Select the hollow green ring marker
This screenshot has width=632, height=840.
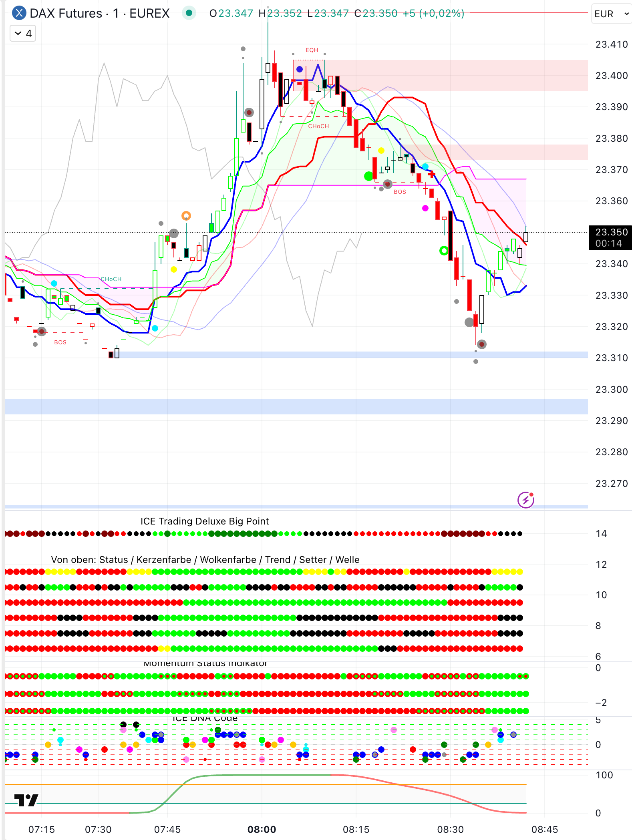click(444, 251)
